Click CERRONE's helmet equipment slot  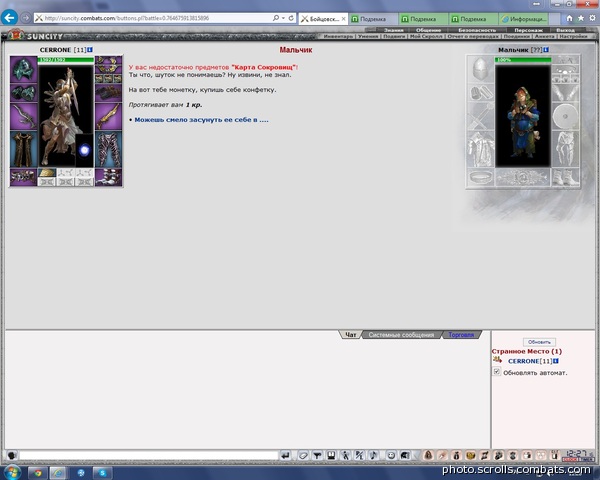coord(23,69)
